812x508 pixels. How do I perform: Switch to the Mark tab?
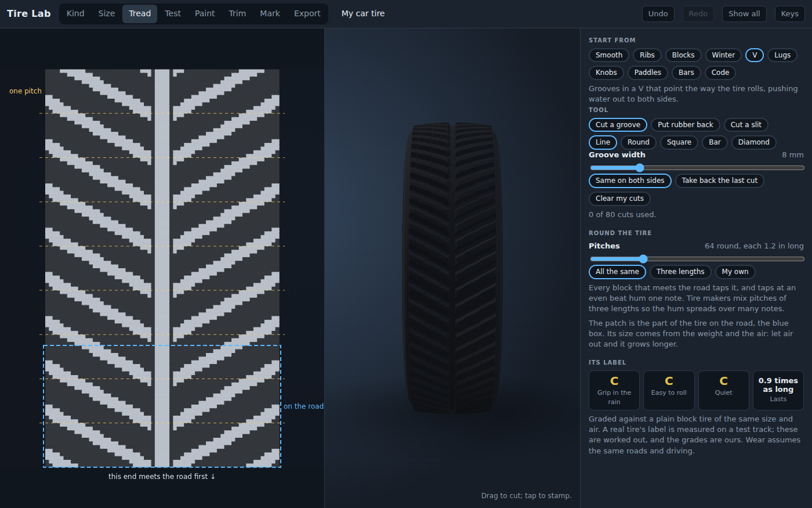tap(270, 13)
